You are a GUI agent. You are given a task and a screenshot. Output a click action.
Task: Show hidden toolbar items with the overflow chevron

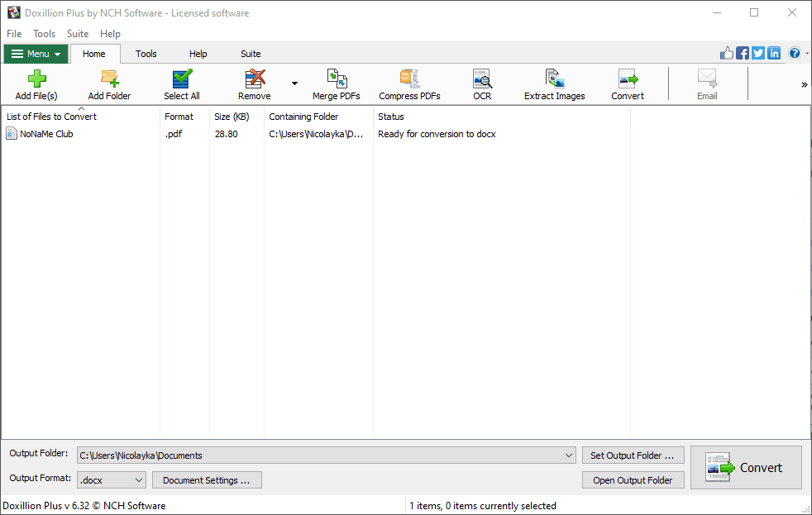click(x=805, y=84)
